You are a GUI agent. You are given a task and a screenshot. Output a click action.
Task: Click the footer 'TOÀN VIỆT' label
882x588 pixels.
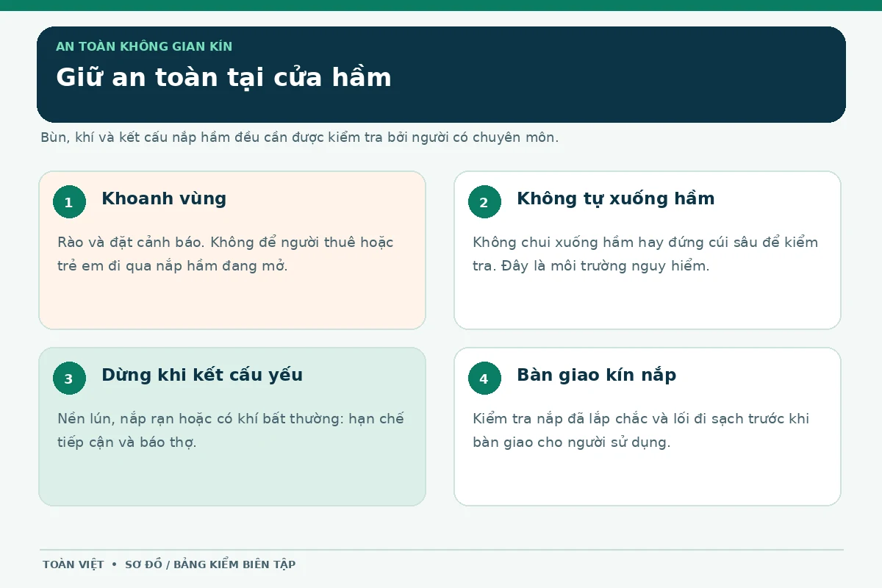73,564
